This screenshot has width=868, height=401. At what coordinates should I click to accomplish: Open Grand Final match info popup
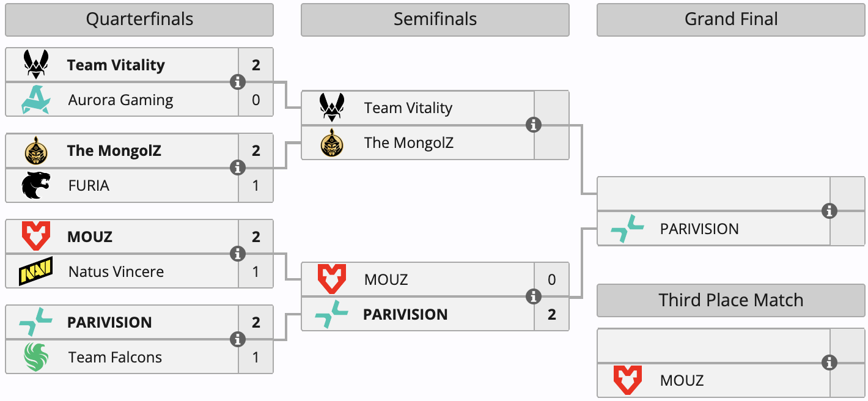(x=829, y=211)
